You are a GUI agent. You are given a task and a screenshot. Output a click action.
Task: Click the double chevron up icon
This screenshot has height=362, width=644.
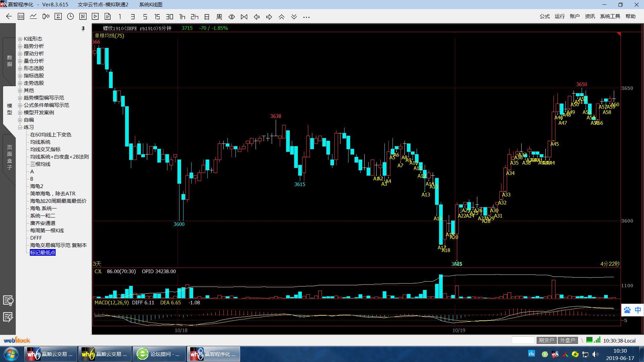coord(281,17)
